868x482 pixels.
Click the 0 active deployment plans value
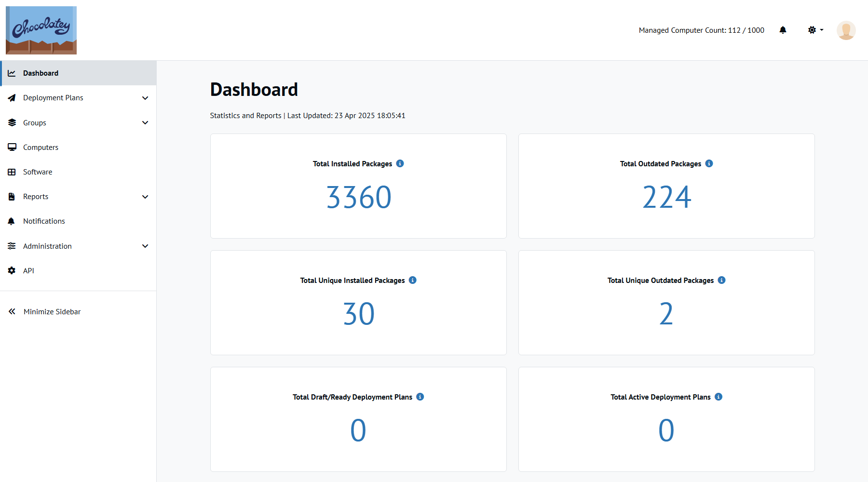[x=666, y=430]
